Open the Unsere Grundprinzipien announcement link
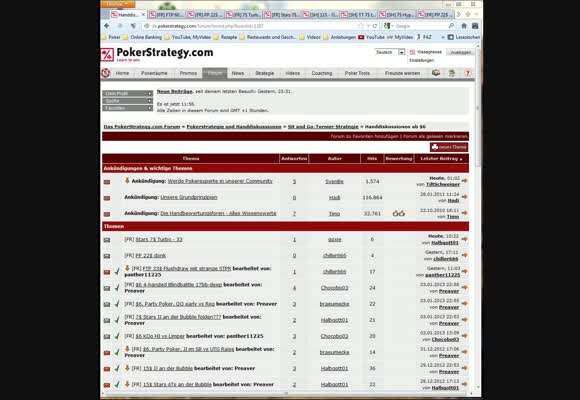 (189, 197)
